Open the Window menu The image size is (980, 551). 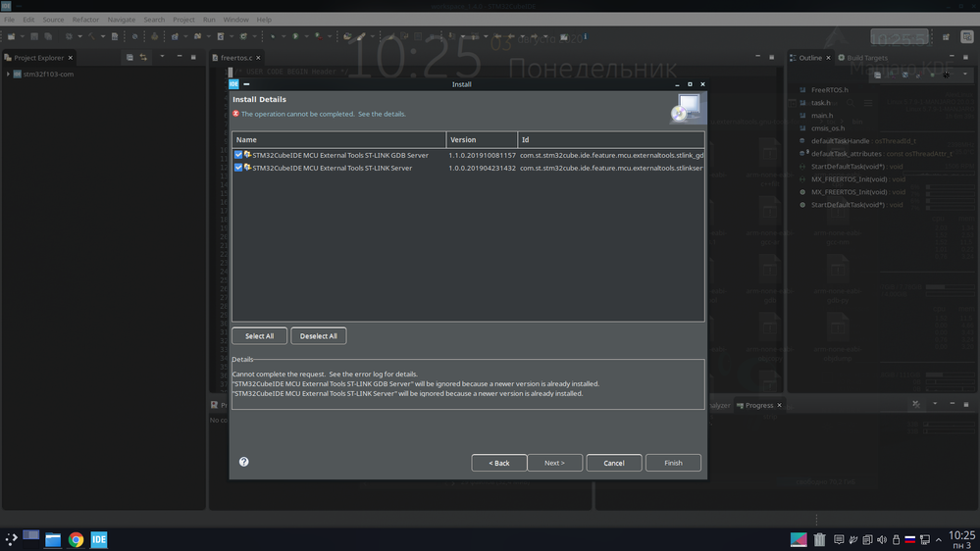(235, 20)
